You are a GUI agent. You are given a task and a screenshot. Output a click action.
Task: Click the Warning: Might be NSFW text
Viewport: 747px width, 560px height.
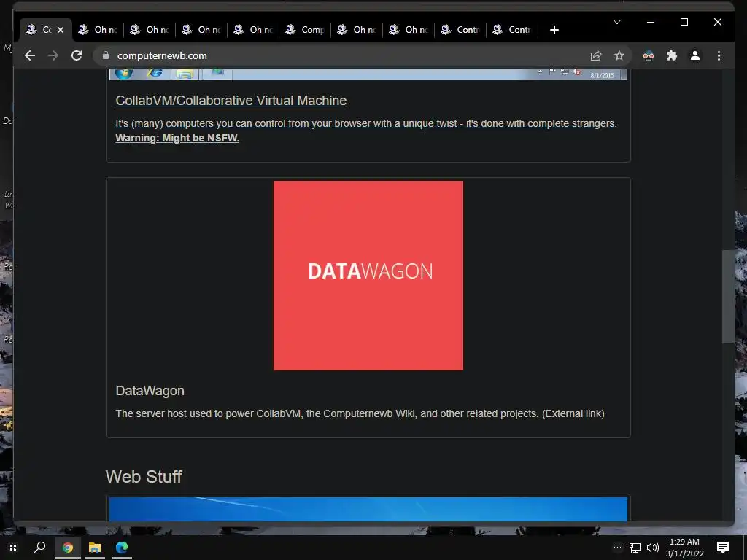177,138
